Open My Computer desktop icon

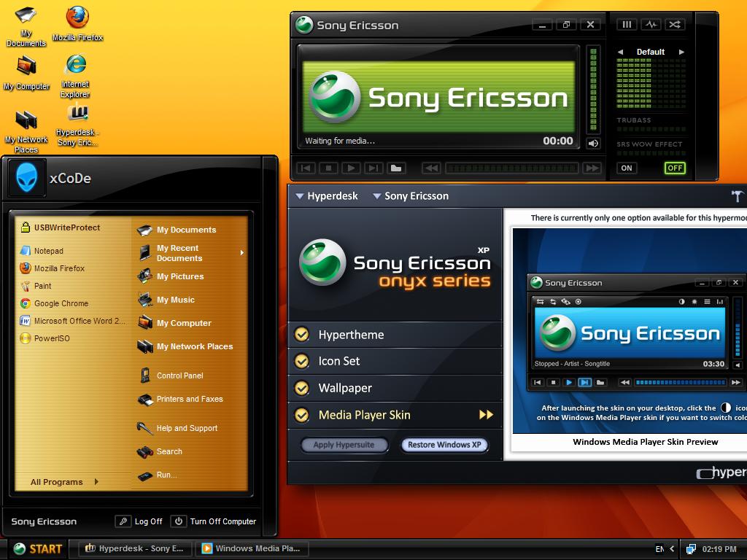(26, 73)
